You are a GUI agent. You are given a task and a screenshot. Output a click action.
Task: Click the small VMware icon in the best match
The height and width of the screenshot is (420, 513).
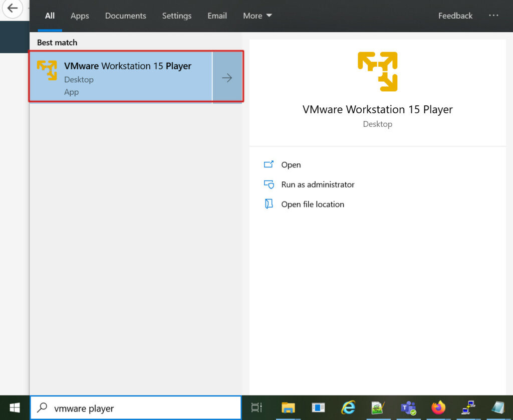point(47,70)
